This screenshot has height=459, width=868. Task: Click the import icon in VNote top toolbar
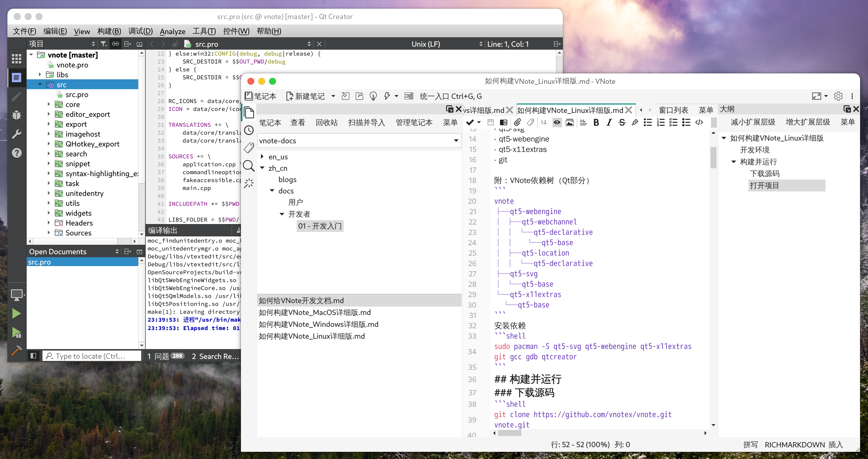coord(345,96)
